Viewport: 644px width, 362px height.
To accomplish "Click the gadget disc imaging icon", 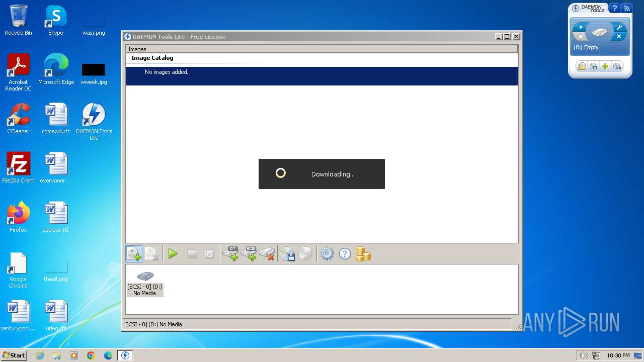I will pyautogui.click(x=594, y=66).
